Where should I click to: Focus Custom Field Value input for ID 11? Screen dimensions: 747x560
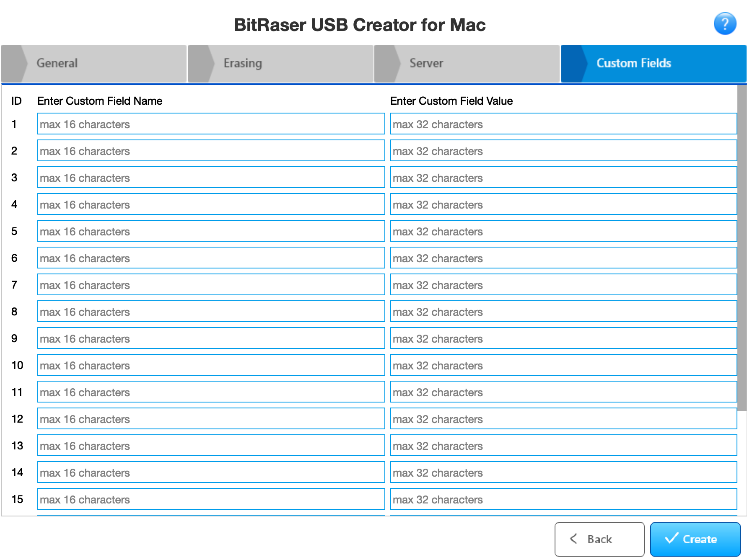[x=563, y=392]
